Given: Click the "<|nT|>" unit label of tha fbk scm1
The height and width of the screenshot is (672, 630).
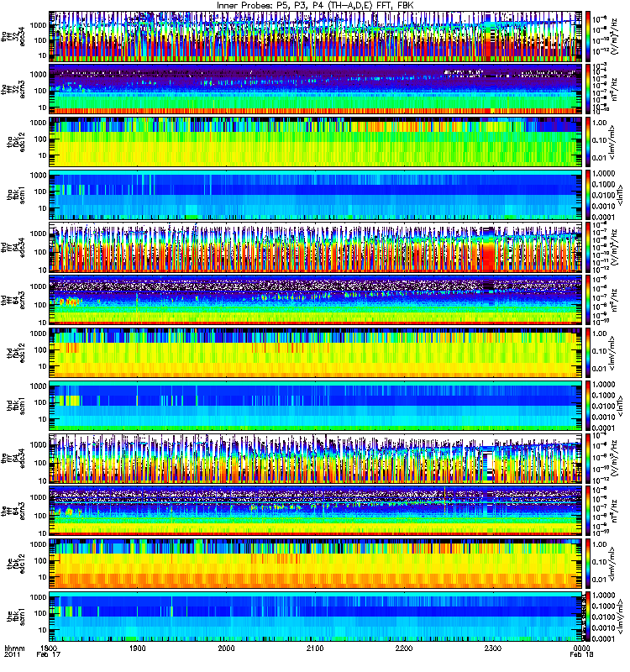Looking at the screenshot, I should tap(620, 195).
